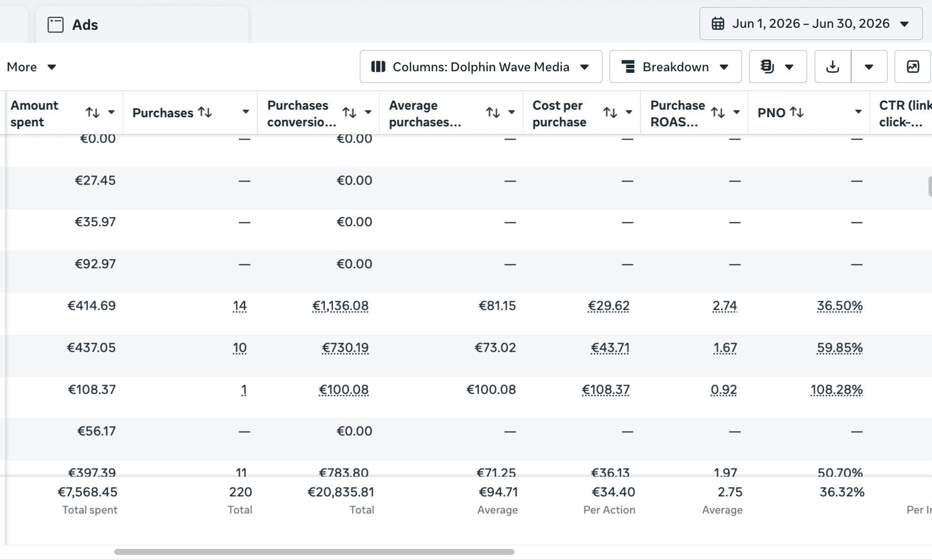
Task: Sort by Purchases column arrows
Action: pos(205,112)
